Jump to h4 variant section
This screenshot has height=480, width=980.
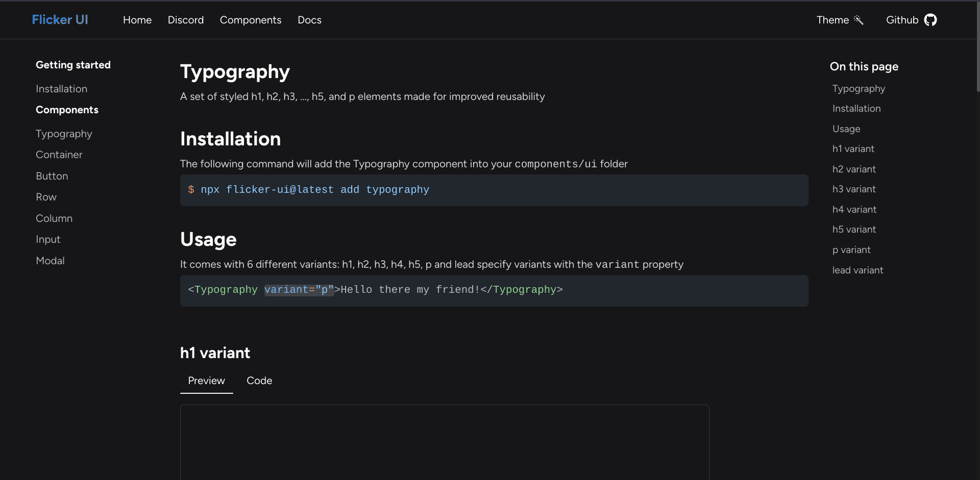click(x=854, y=210)
